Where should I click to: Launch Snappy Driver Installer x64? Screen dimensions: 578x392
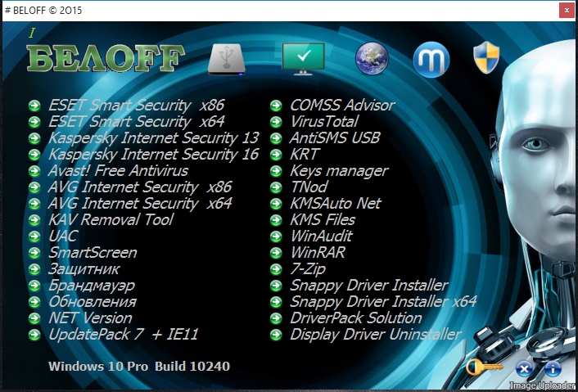[383, 302]
